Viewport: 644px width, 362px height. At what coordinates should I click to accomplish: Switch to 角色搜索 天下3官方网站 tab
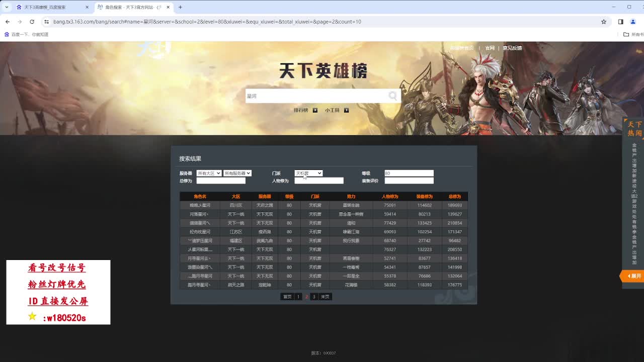click(x=133, y=7)
